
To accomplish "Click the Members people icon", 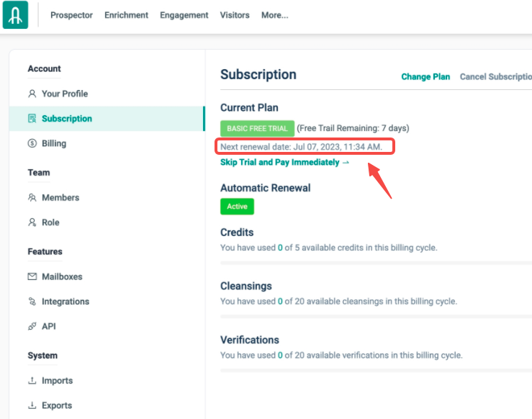I will (32, 197).
